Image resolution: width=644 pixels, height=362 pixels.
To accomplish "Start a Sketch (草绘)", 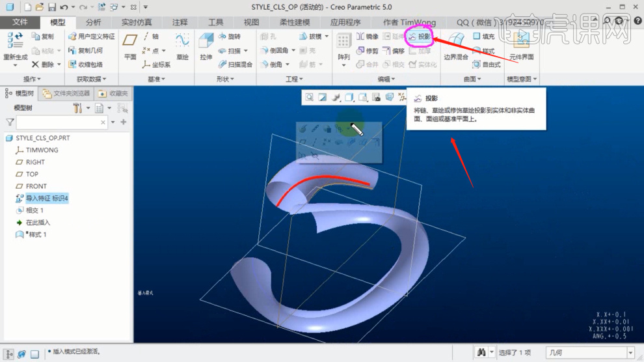I will point(182,46).
